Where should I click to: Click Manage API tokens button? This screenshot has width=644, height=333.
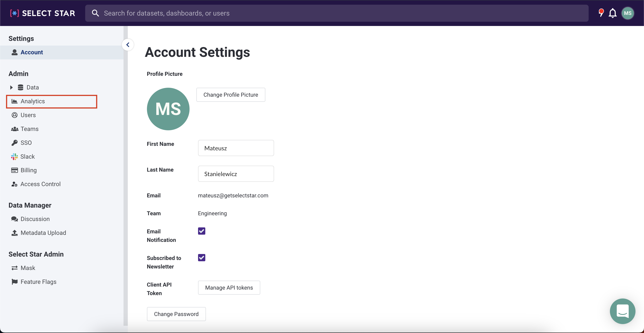point(229,287)
